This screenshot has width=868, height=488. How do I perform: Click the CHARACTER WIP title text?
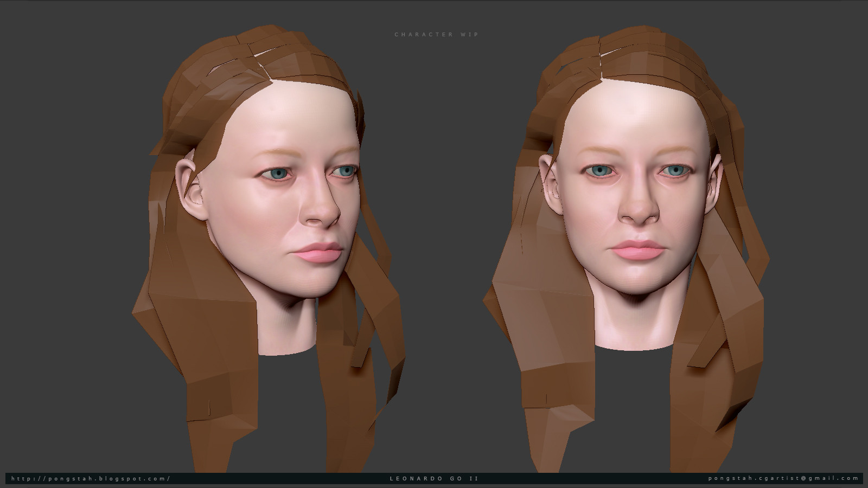pyautogui.click(x=437, y=34)
